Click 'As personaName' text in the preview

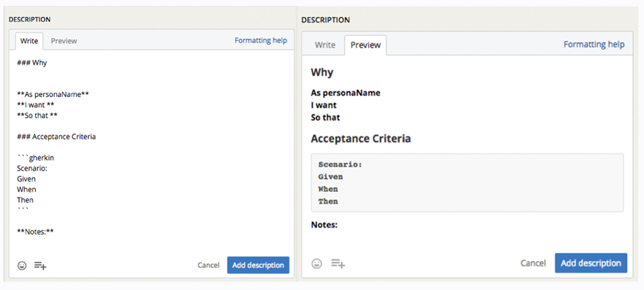click(345, 93)
